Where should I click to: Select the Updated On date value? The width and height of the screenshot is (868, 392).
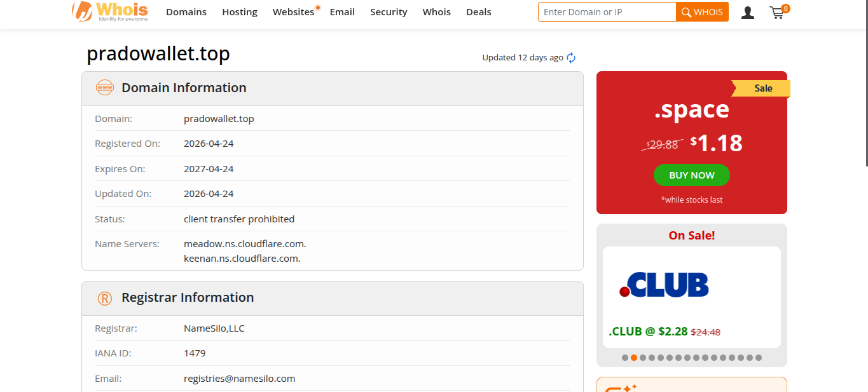[209, 194]
